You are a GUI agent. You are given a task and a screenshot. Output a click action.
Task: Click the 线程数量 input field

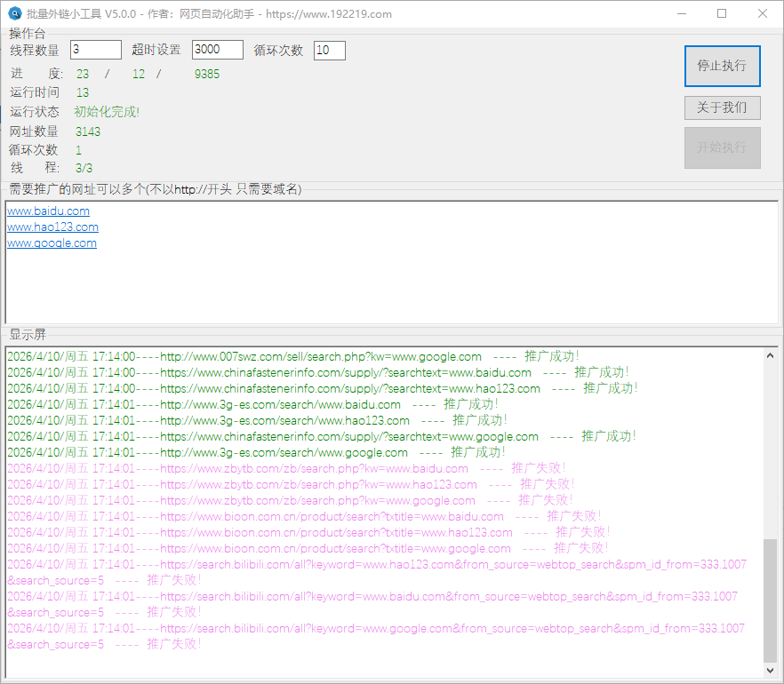tap(95, 50)
